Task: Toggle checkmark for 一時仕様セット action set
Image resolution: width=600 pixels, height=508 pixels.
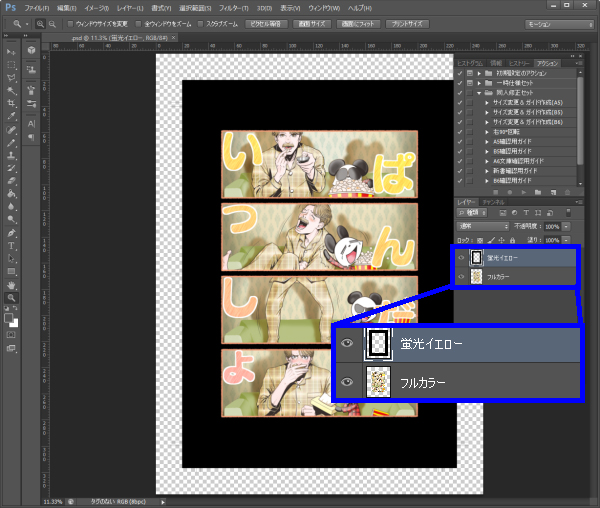Action: (x=460, y=83)
